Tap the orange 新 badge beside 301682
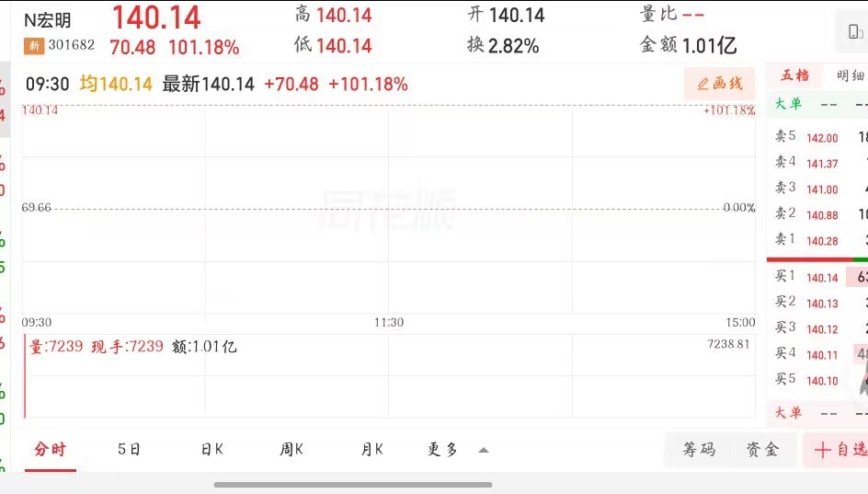This screenshot has height=494, width=868. [33, 46]
